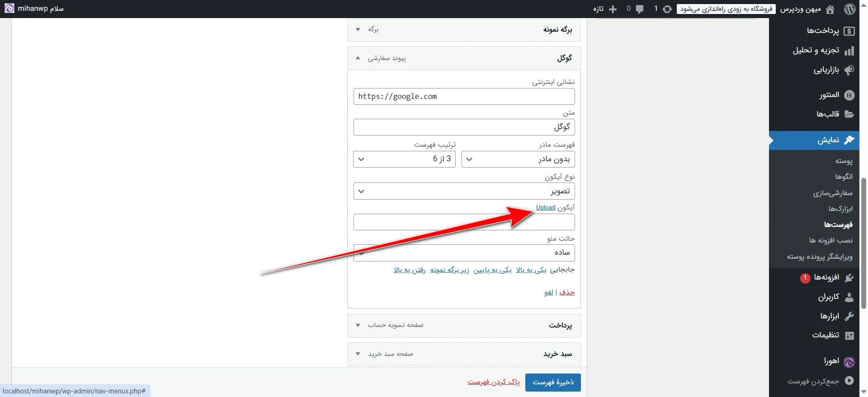Click the رفتن به بالا move link
This screenshot has width=868, height=397.
(410, 270)
